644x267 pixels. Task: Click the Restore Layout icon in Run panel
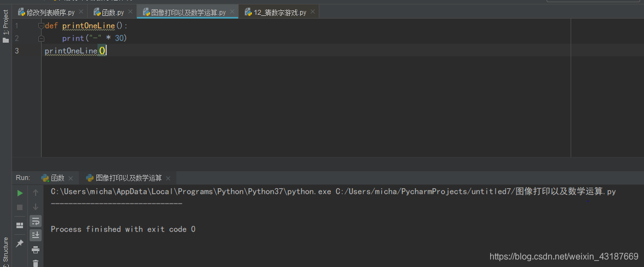point(20,225)
